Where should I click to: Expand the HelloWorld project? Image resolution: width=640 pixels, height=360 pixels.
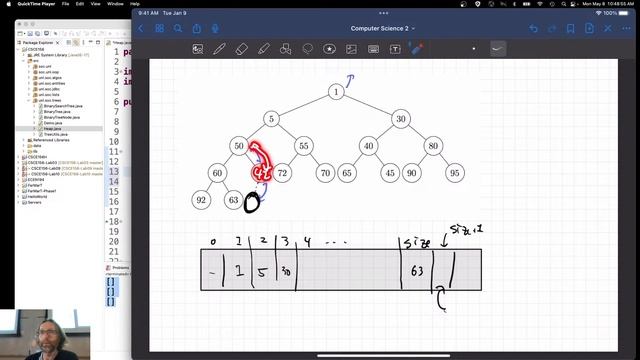pos(19,197)
